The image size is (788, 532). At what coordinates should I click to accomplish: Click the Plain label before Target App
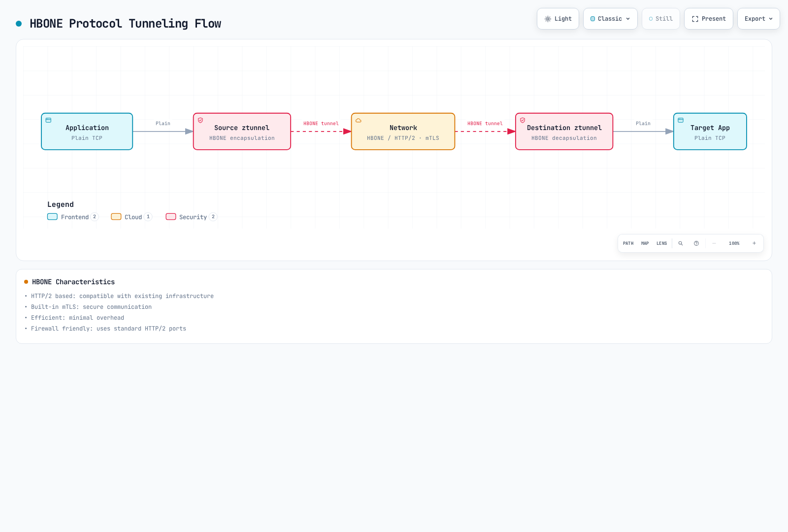click(x=643, y=124)
